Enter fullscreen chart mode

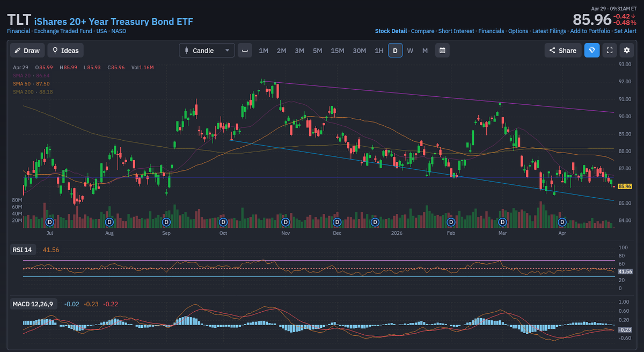click(609, 51)
